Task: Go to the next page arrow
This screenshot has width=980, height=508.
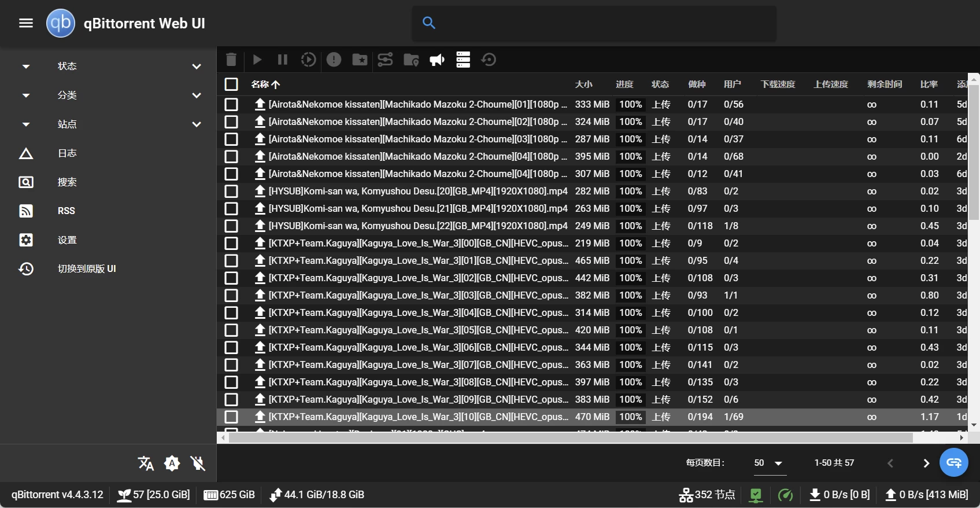Action: click(x=926, y=463)
